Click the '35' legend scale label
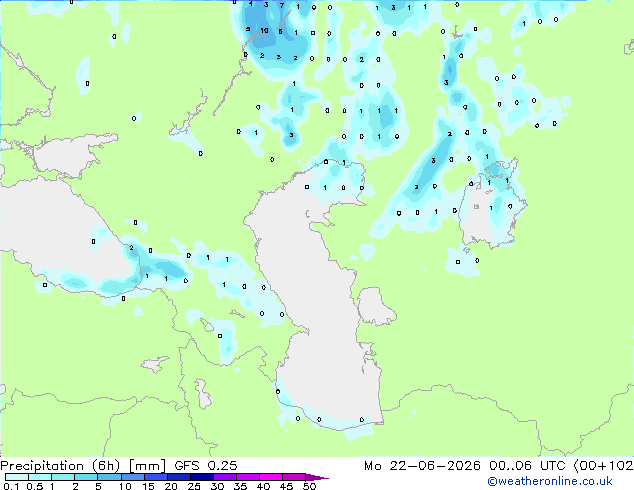Screen dimensions: 634x490 point(240,486)
